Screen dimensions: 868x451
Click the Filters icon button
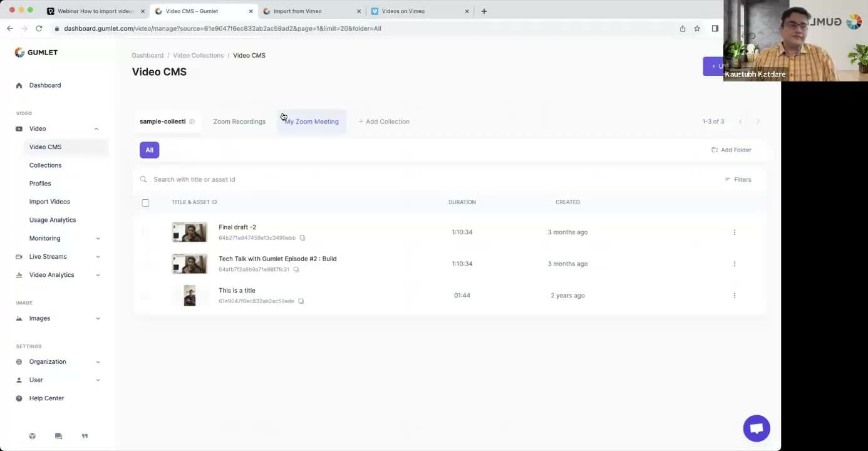click(x=738, y=180)
